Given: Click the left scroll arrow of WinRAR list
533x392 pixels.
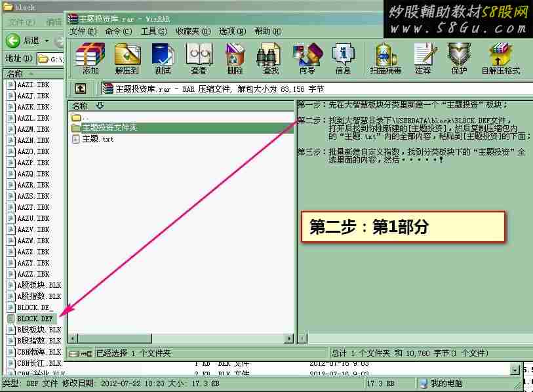Looking at the screenshot, I should (x=73, y=338).
